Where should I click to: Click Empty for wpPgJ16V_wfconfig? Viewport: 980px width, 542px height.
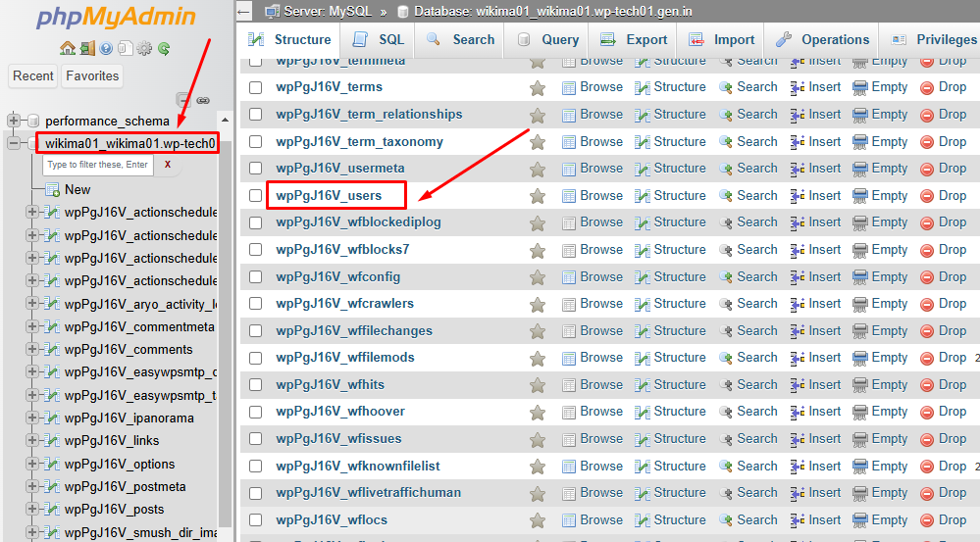coord(880,276)
